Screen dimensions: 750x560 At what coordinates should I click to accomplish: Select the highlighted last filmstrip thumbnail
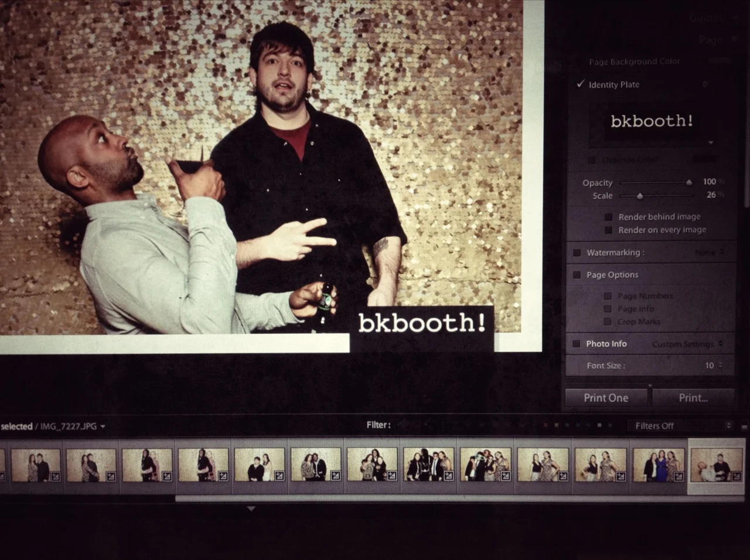tap(717, 466)
